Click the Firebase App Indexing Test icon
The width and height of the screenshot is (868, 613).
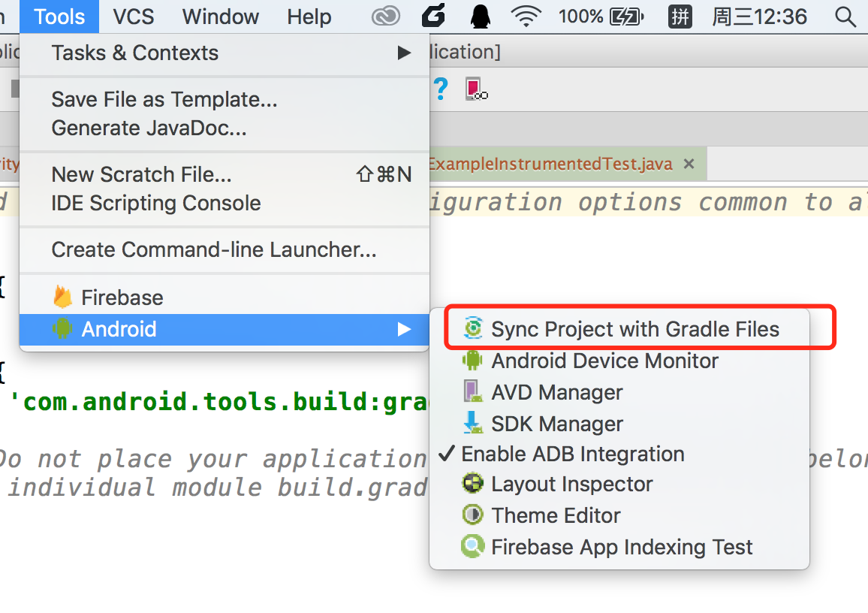tap(473, 547)
